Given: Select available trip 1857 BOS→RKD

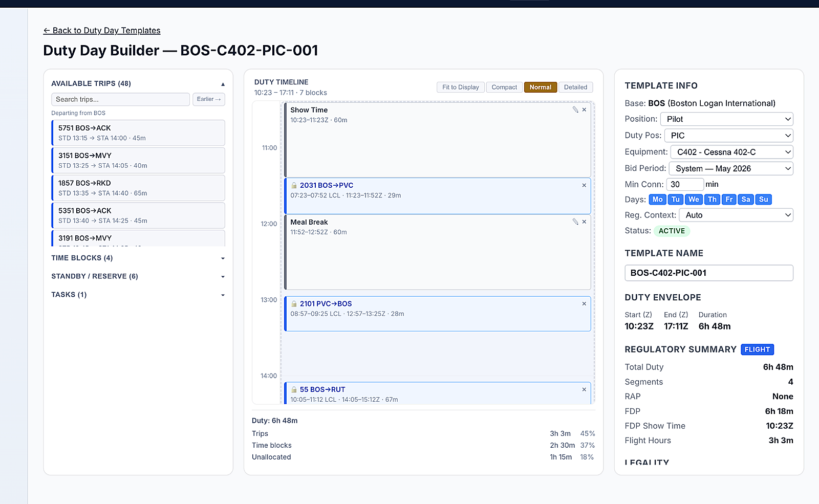Looking at the screenshot, I should coord(138,188).
